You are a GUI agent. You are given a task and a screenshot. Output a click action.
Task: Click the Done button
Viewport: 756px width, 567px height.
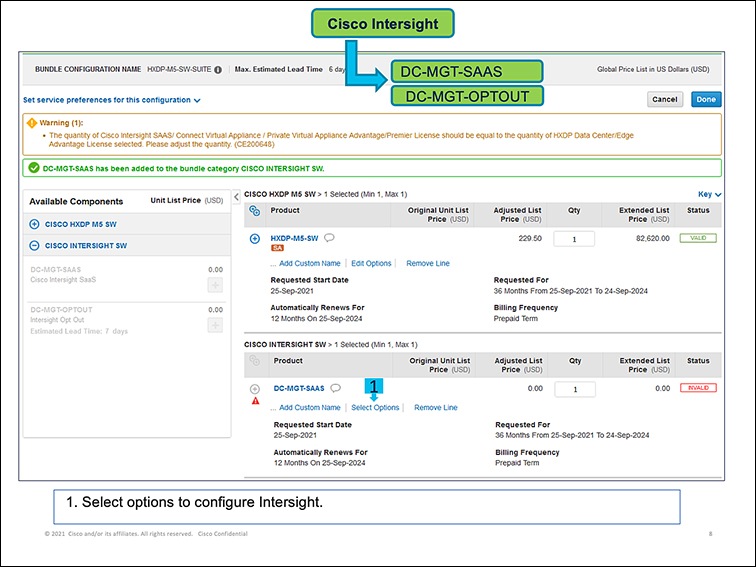coord(706,99)
